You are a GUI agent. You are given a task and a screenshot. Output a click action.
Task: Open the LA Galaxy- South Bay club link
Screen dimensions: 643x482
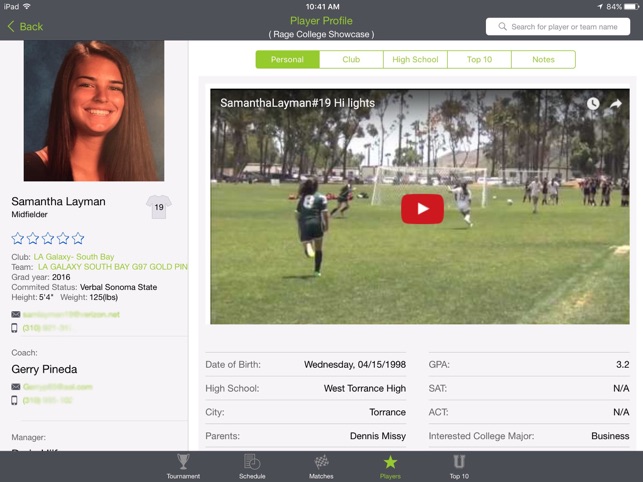[74, 257]
